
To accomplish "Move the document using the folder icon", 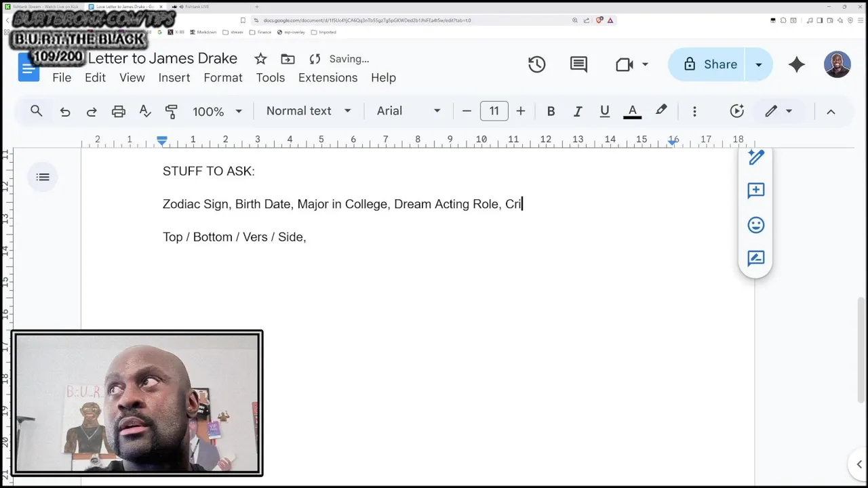I will 288,59.
